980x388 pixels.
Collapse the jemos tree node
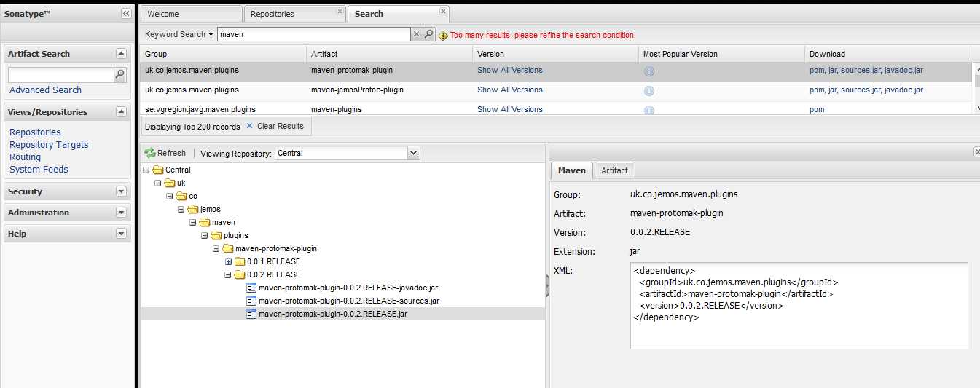pos(181,209)
